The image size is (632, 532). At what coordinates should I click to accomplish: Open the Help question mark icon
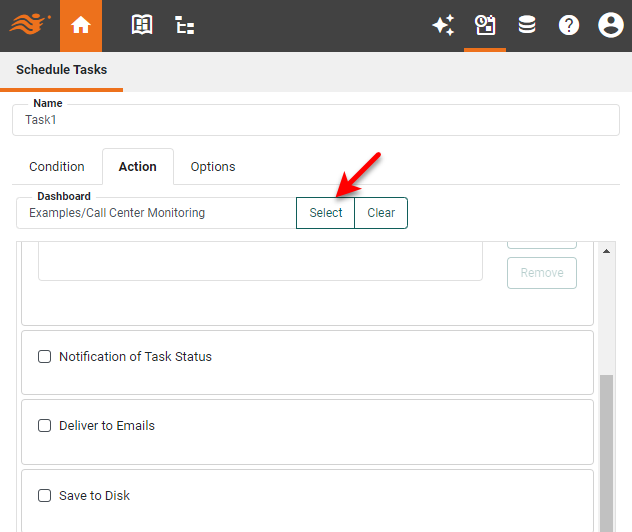tap(569, 26)
